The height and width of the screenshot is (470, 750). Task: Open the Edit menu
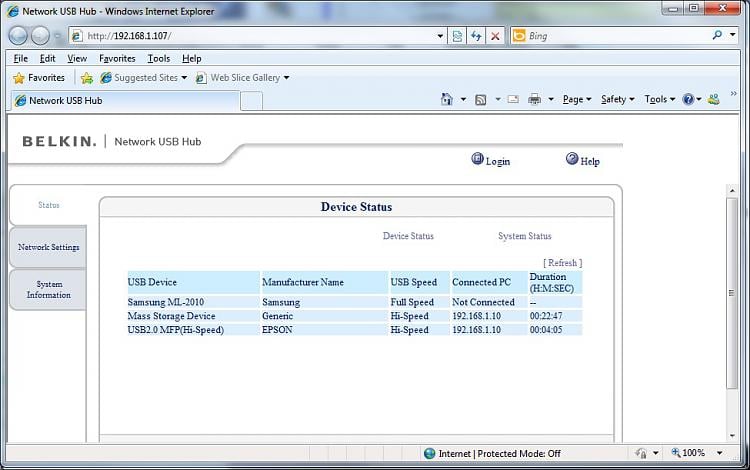point(47,58)
